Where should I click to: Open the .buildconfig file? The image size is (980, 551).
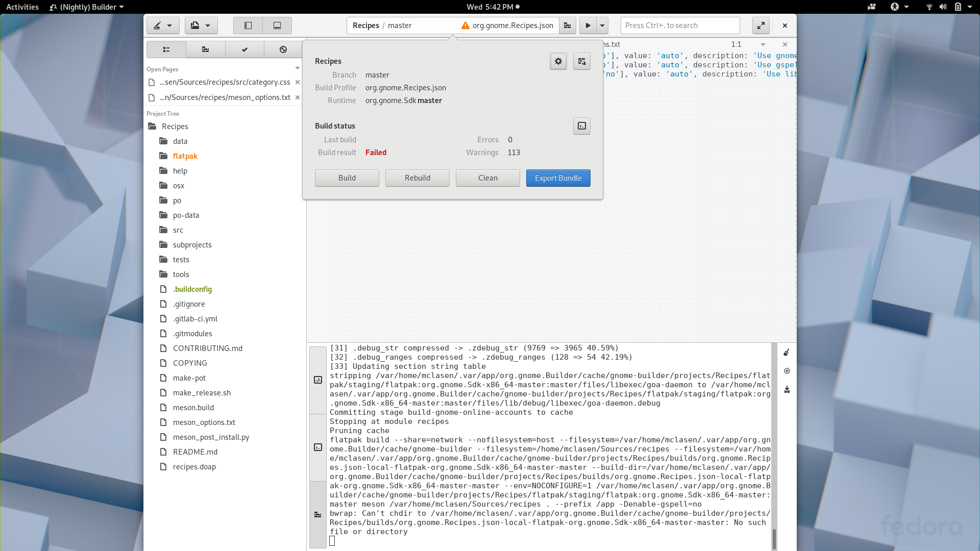[x=192, y=289]
